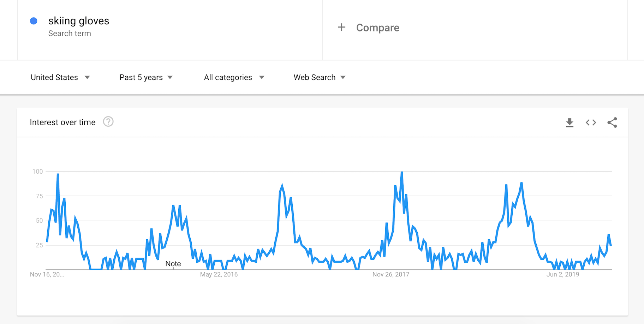Click the May 22, 2016 axis label

pyautogui.click(x=219, y=275)
